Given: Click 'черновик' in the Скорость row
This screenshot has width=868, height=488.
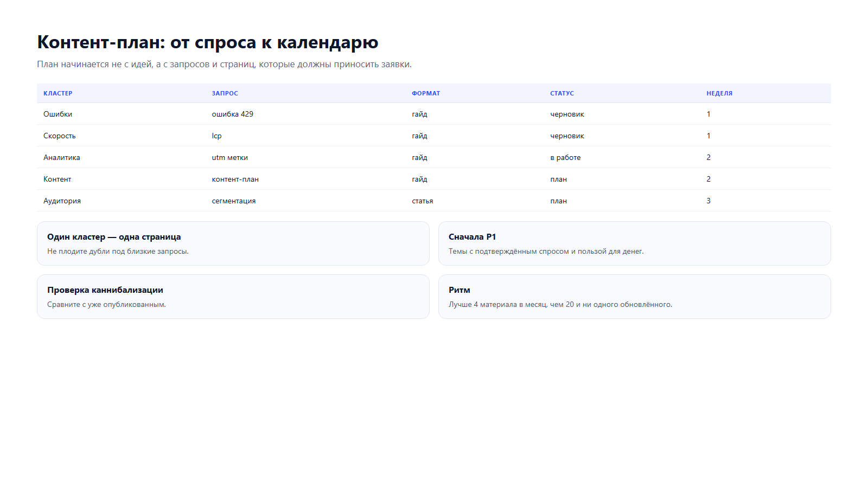Looking at the screenshot, I should (x=567, y=136).
